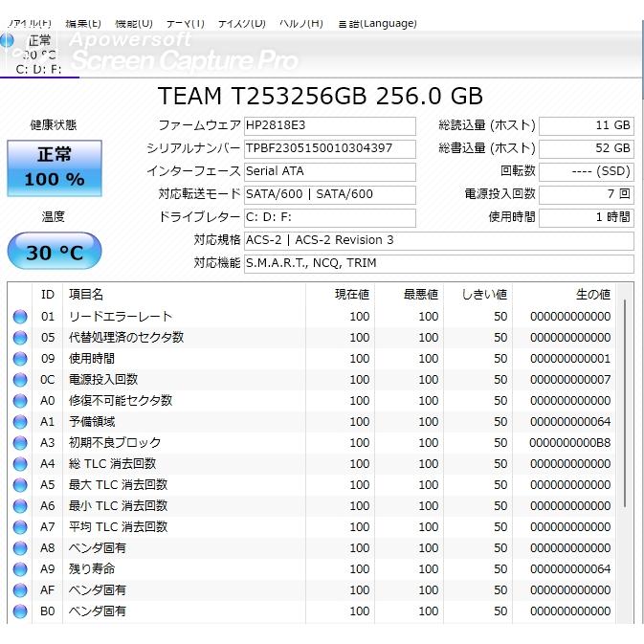Click status circle for ID 01 read error rate
This screenshot has height=644, width=644.
[20, 317]
